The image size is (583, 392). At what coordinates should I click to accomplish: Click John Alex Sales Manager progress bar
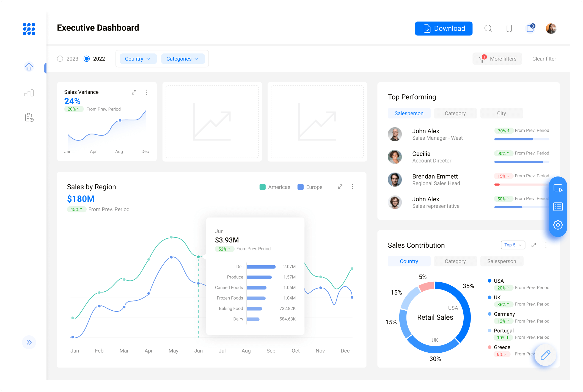(522, 139)
